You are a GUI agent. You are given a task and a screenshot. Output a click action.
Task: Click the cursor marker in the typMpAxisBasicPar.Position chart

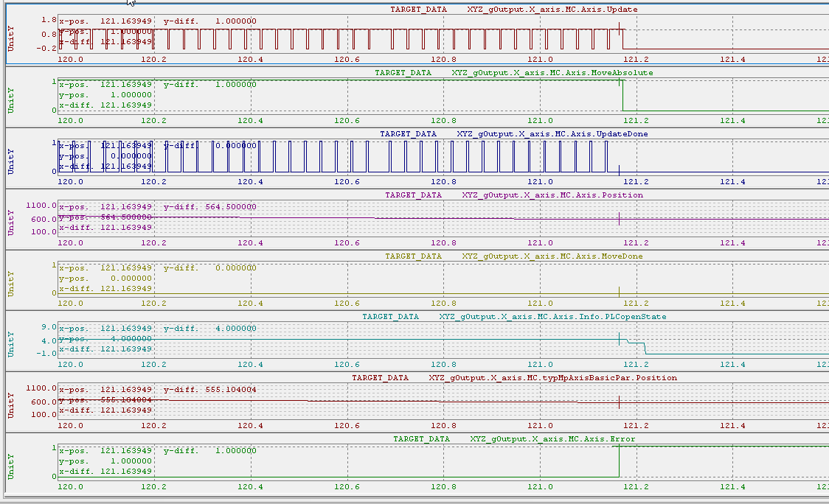click(619, 402)
